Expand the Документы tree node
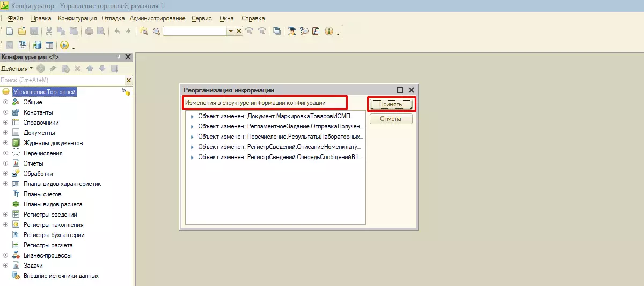This screenshot has height=286, width=644. (x=5, y=133)
